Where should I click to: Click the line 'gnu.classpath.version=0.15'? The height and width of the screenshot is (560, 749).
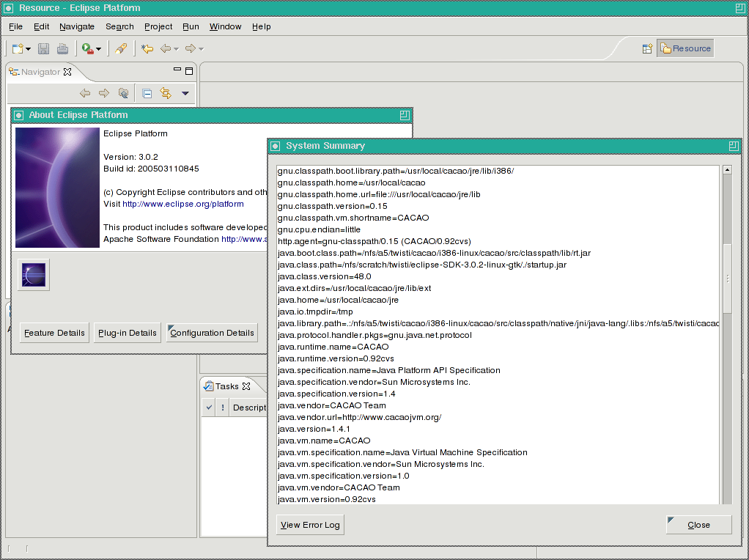pos(333,207)
